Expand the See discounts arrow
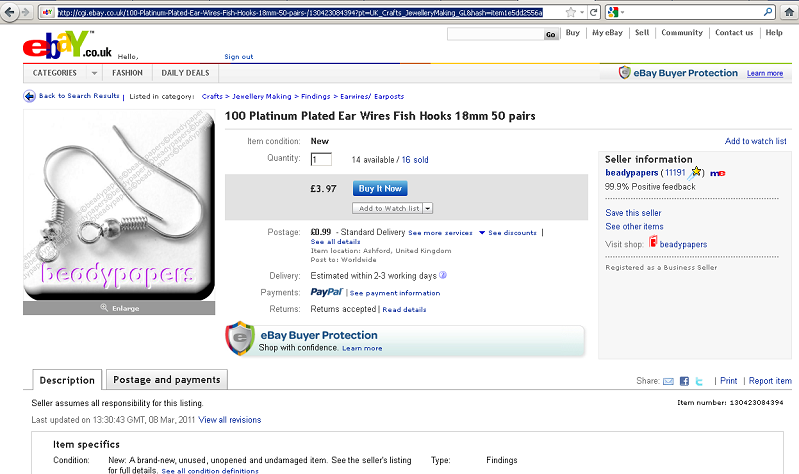This screenshot has height=474, width=799. (482, 233)
